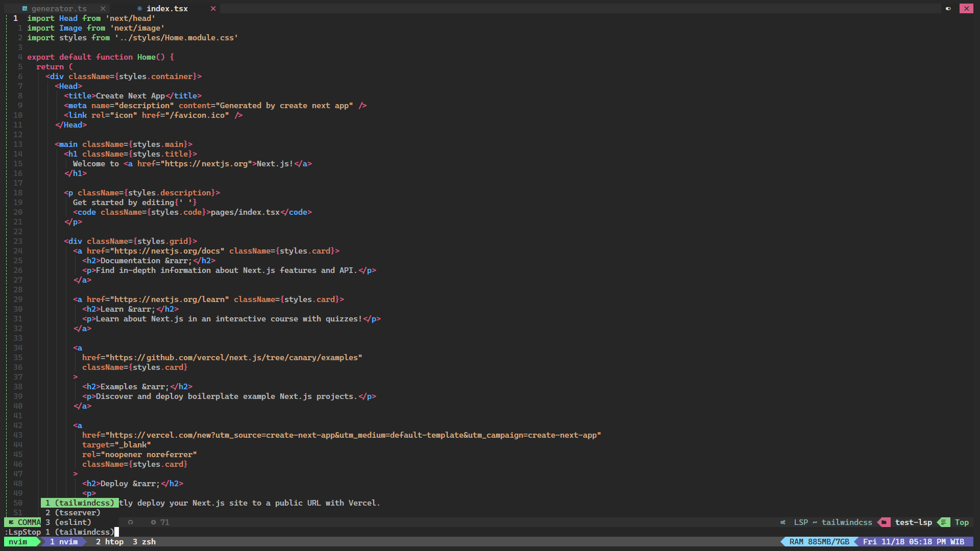
Task: Toggle the eye icon in the top-right corner
Action: coord(948,8)
